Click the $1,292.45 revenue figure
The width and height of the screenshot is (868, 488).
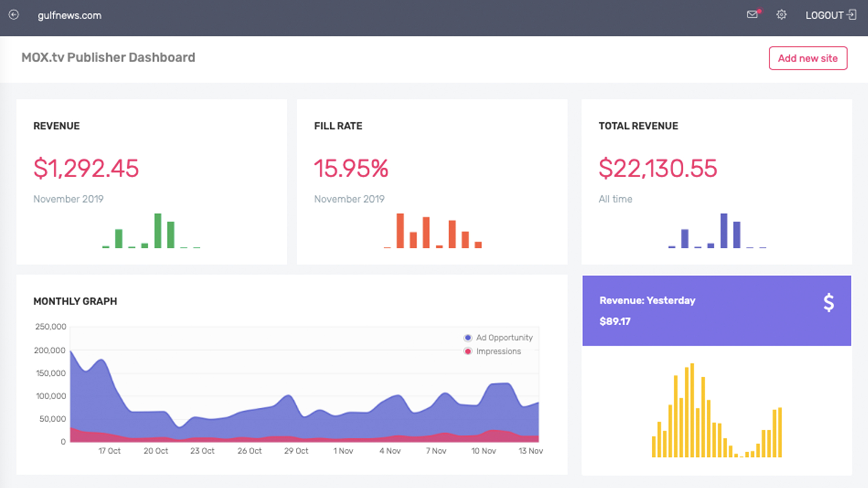[x=86, y=168]
